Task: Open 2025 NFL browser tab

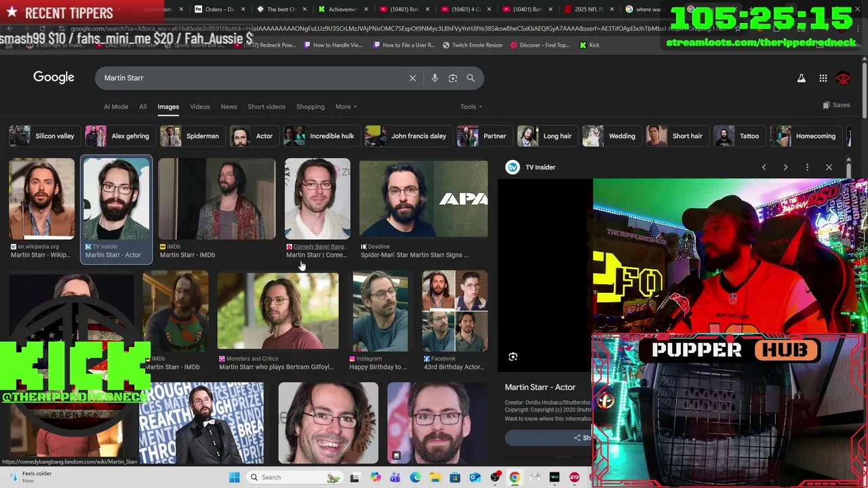Action: pyautogui.click(x=589, y=9)
